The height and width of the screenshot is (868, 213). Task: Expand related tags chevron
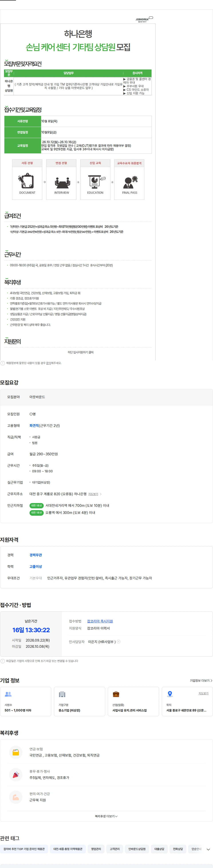(x=208, y=849)
